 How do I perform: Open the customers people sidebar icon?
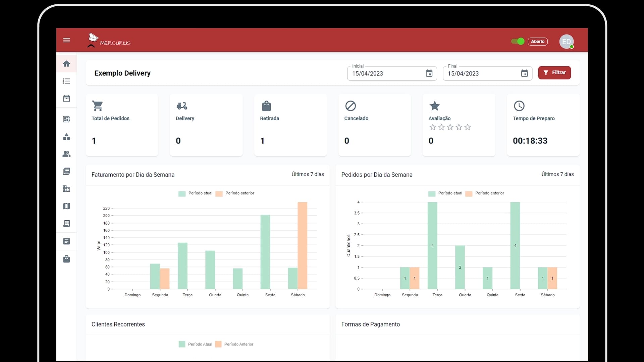(x=66, y=154)
